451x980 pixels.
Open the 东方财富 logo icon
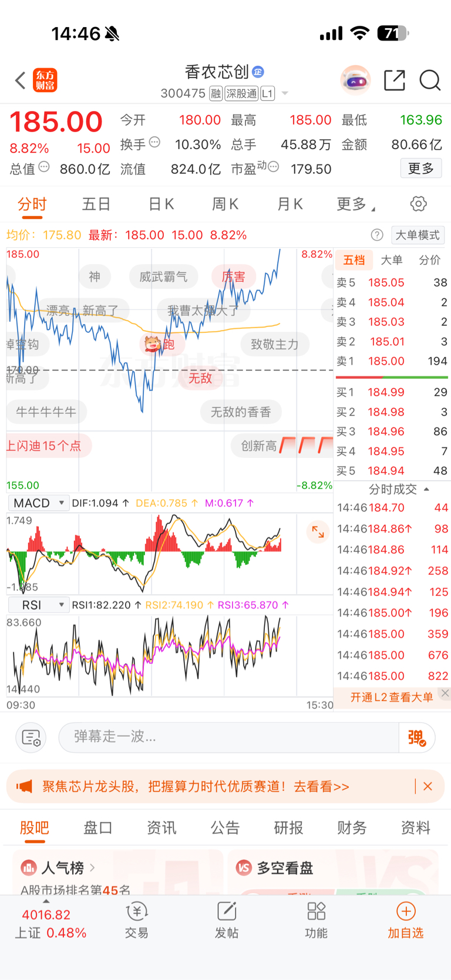pyautogui.click(x=45, y=80)
